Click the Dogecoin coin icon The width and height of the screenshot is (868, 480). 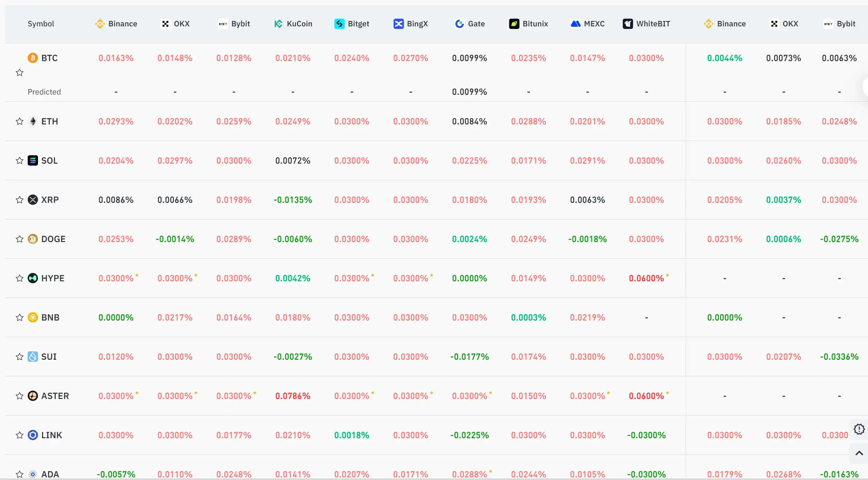pos(33,239)
